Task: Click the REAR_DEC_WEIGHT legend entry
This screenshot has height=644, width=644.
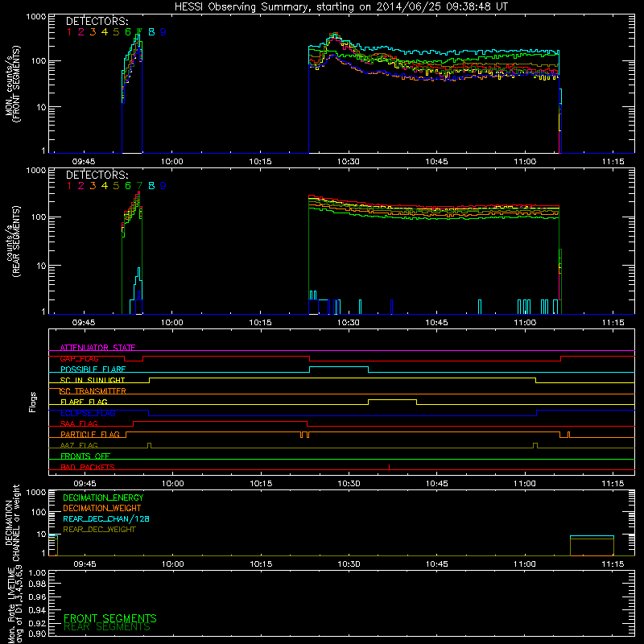Action: tap(99, 530)
